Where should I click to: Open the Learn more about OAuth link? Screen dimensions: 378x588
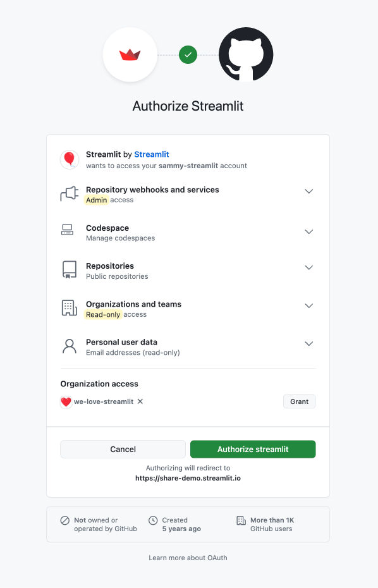pyautogui.click(x=188, y=558)
